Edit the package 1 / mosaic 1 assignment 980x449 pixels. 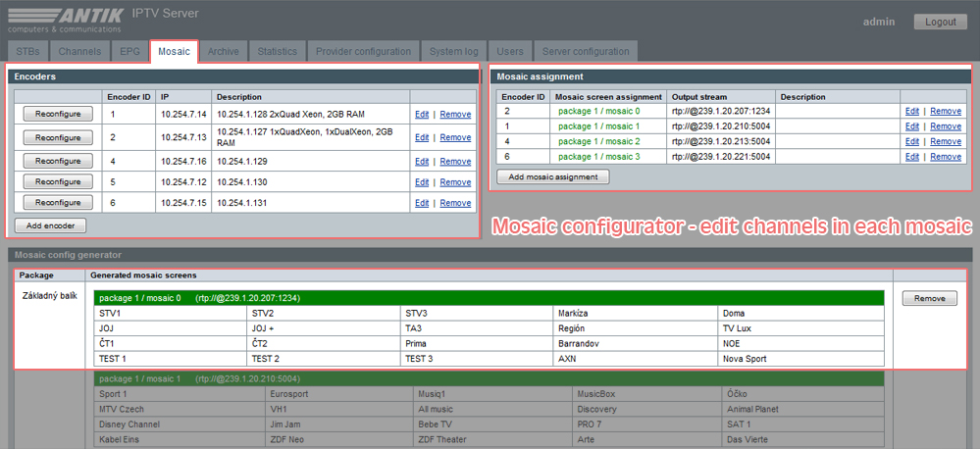[x=912, y=126]
